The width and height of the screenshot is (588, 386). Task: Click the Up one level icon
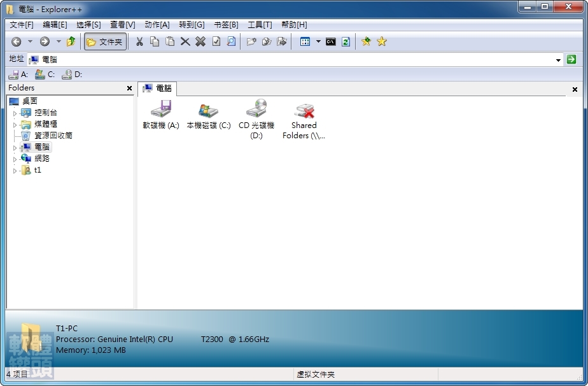click(72, 41)
